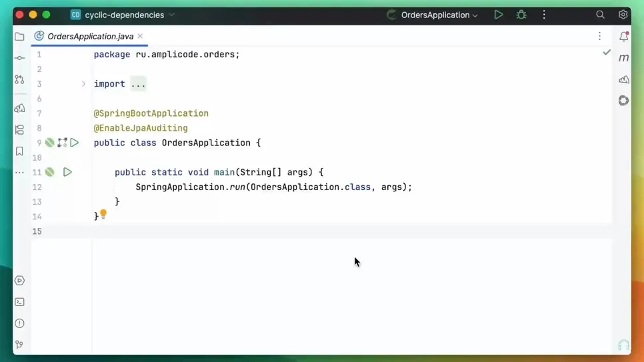The width and height of the screenshot is (644, 362).
Task: Run OrdersApplication with the toolbar play button
Action: point(498,15)
